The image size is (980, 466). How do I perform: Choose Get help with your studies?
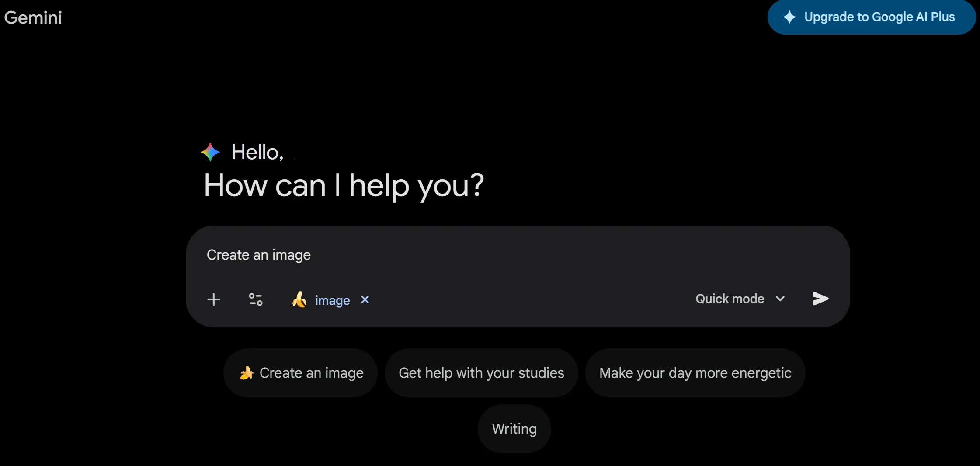[481, 372]
